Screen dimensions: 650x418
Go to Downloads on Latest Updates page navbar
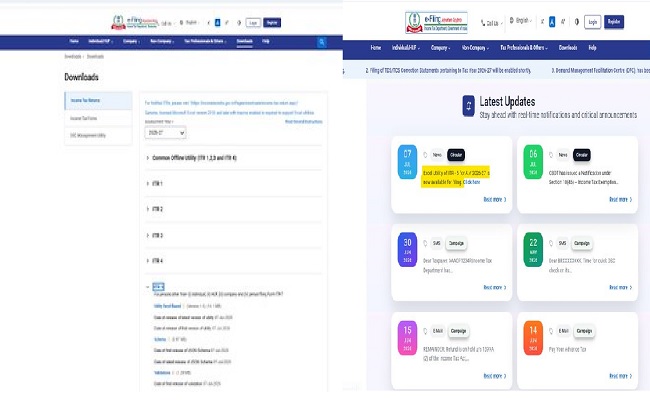point(568,48)
